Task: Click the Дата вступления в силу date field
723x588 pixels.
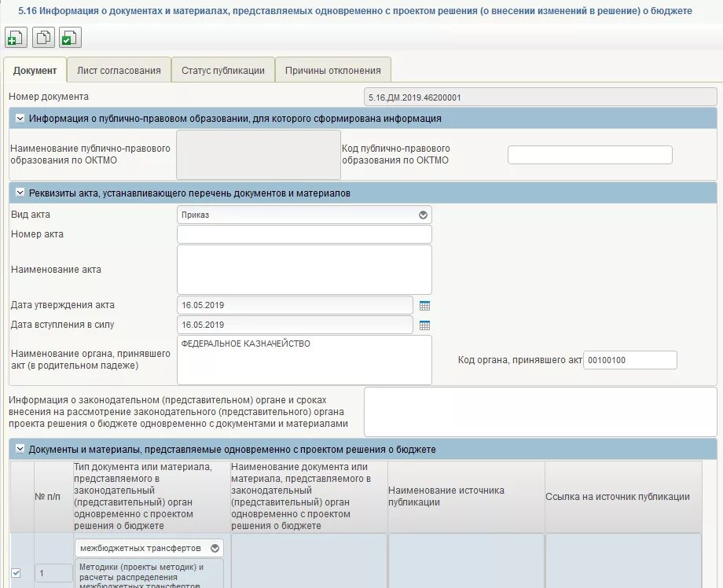Action: click(295, 325)
